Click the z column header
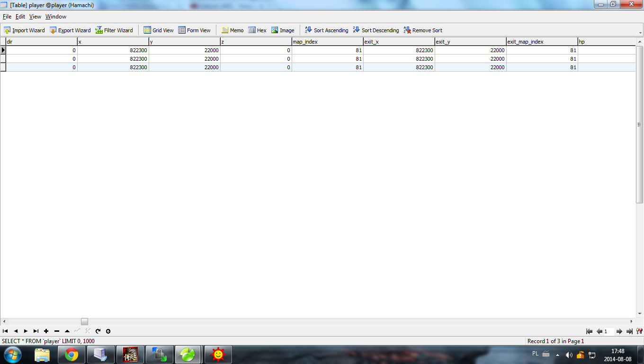The height and width of the screenshot is (364, 644). [256, 42]
